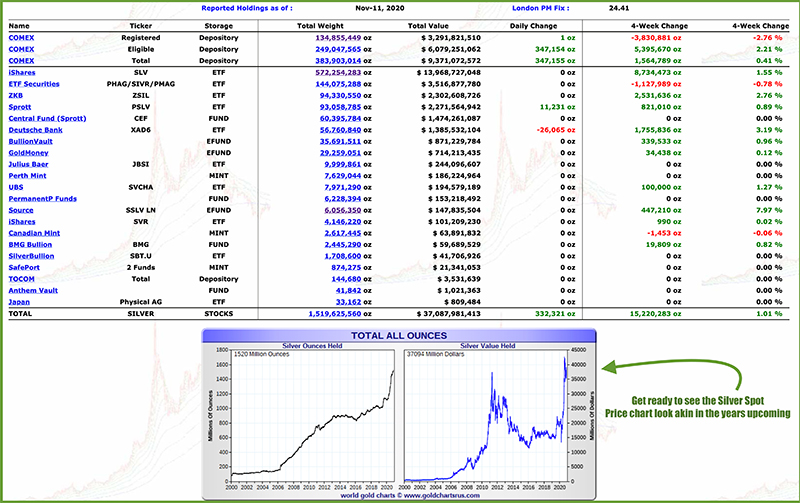Click the Storage column header
The height and width of the screenshot is (503, 800).
click(218, 26)
